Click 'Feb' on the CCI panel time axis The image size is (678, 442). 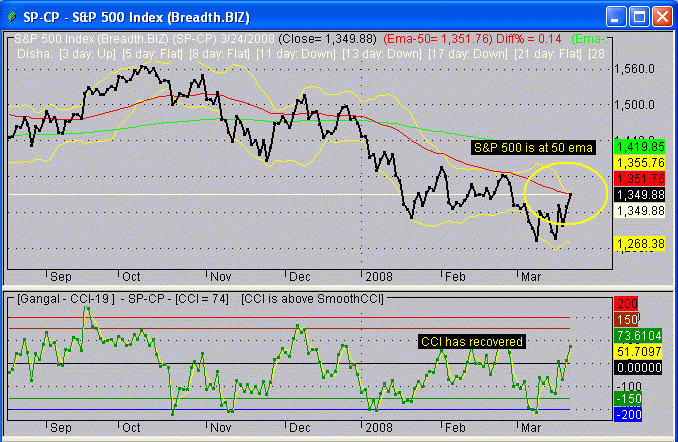[455, 428]
